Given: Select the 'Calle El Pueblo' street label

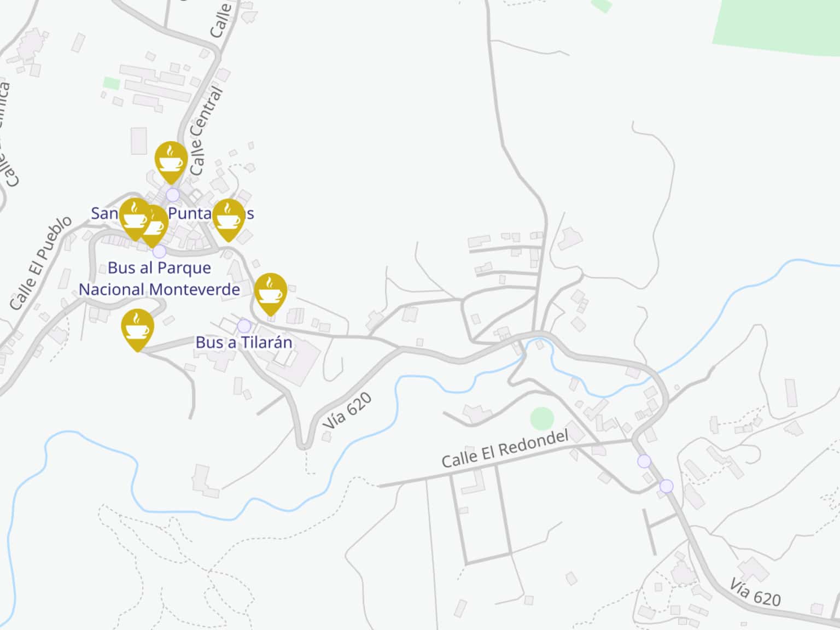Looking at the screenshot, I should [x=40, y=263].
